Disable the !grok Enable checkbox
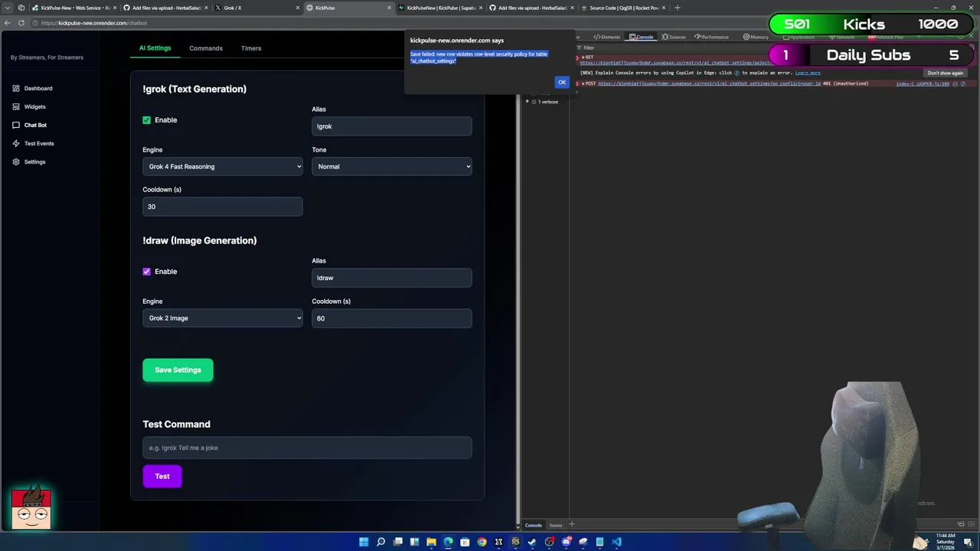980x551 pixels. pos(147,120)
